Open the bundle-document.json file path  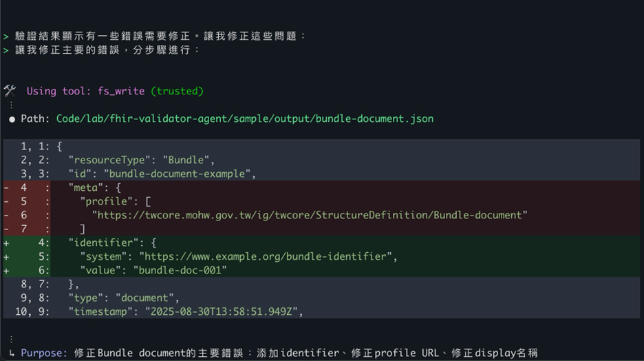tap(245, 119)
